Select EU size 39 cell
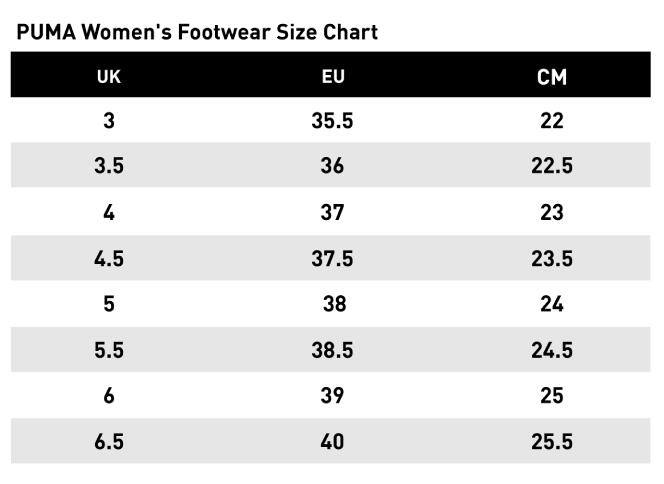664x484 pixels. [x=332, y=396]
